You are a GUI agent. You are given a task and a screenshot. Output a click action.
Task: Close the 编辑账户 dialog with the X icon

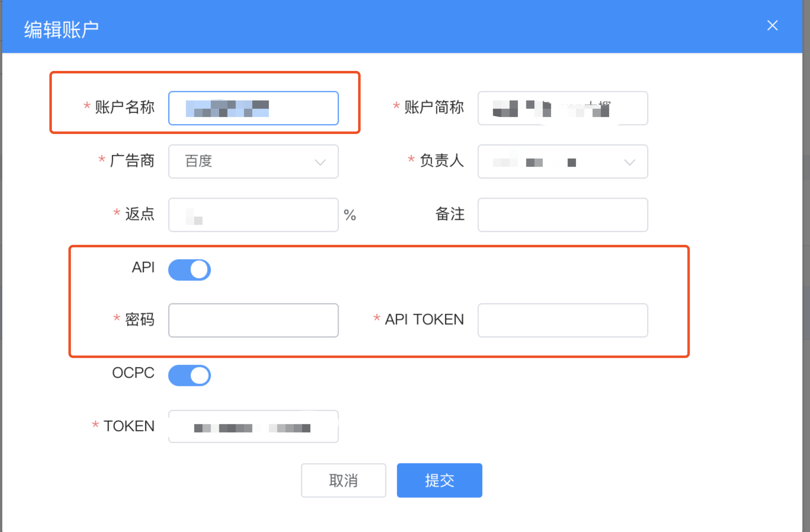pyautogui.click(x=772, y=26)
